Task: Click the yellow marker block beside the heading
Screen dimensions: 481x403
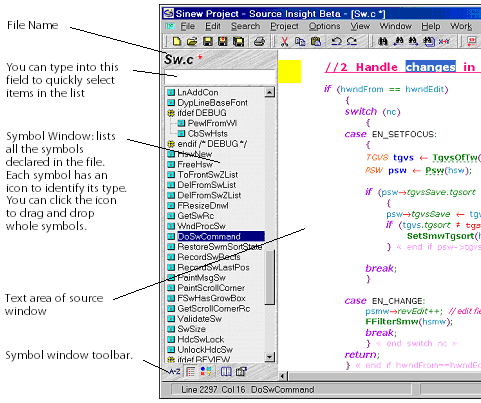Action: (289, 71)
